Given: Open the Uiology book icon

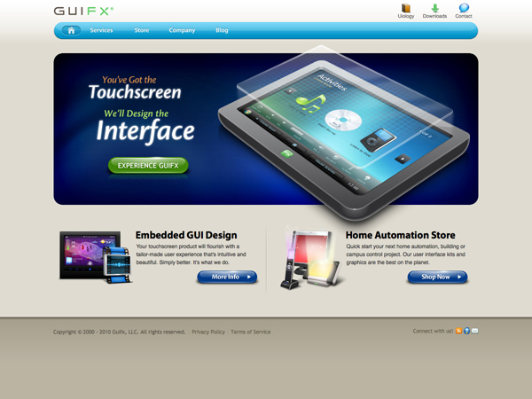Looking at the screenshot, I should 406,8.
